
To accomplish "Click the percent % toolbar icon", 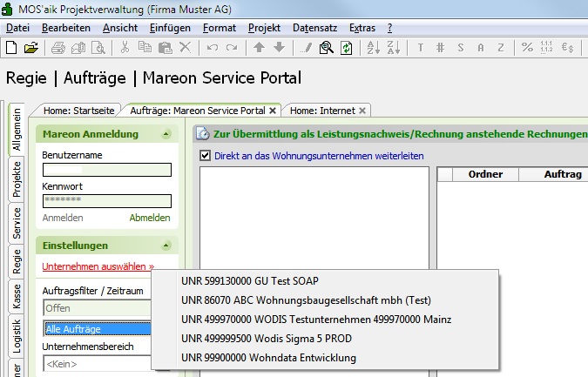I will coord(527,48).
